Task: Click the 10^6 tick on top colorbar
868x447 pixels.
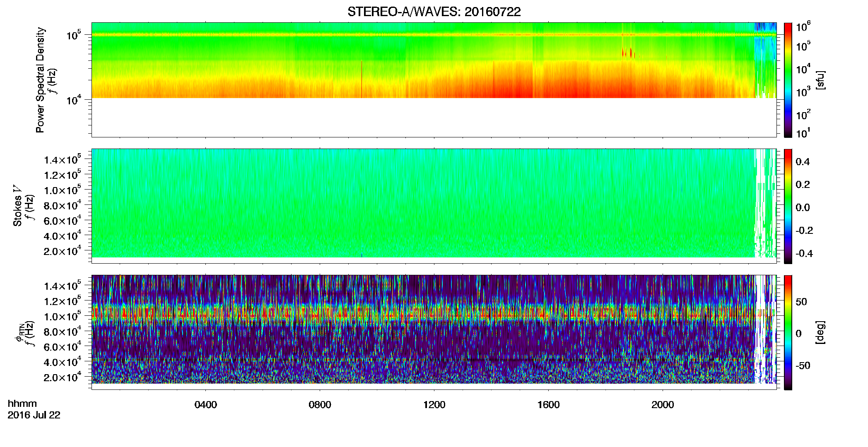Action: 803,27
